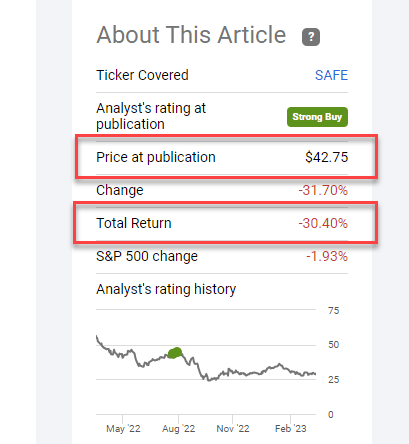Click the S&P 500 change label
This screenshot has width=409, height=444.
coord(147,256)
